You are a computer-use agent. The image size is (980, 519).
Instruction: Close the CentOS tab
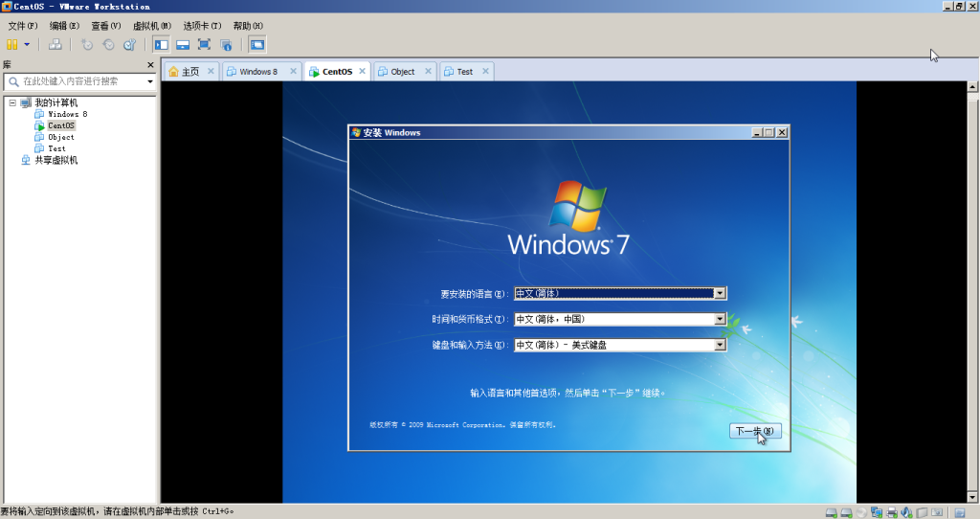363,71
